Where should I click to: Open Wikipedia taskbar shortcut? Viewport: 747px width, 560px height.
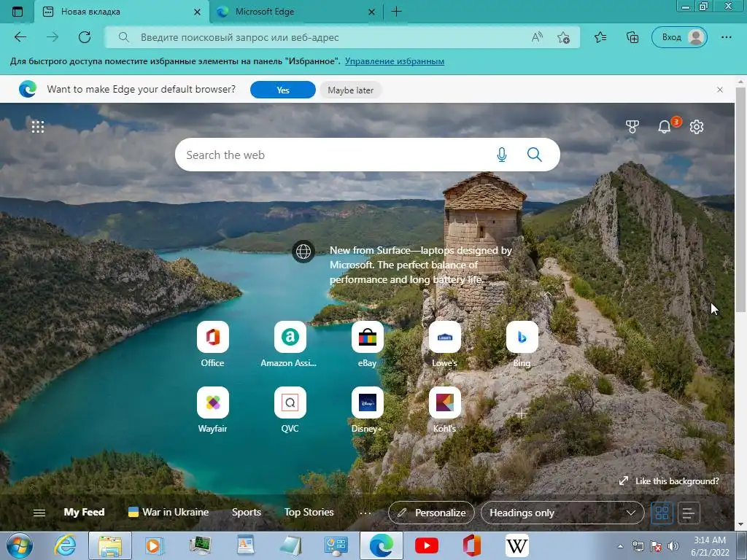517,546
